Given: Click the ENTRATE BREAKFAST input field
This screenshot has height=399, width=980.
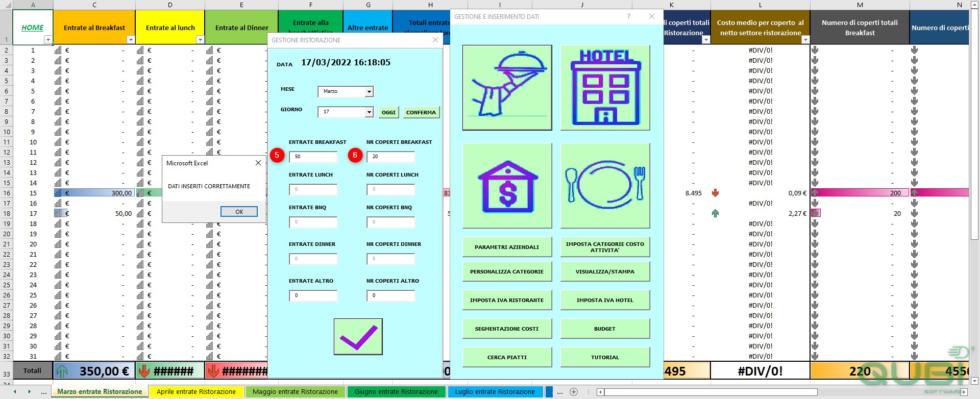Looking at the screenshot, I should [x=313, y=157].
